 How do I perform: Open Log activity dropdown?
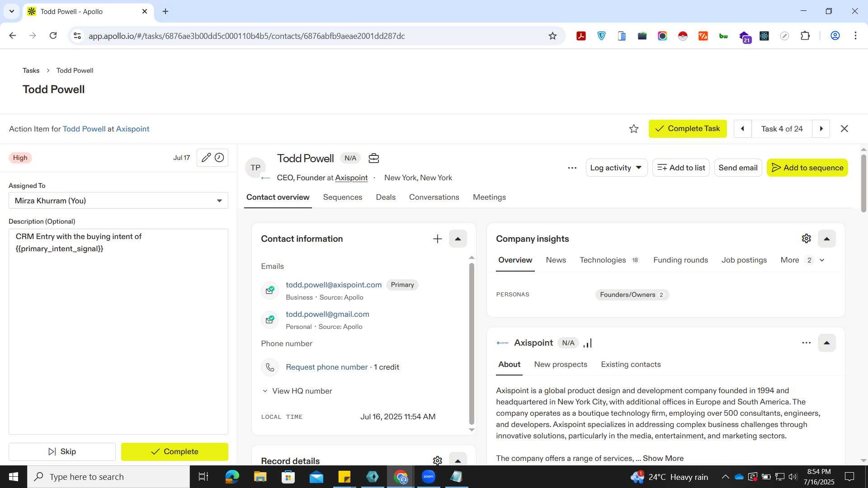(616, 168)
